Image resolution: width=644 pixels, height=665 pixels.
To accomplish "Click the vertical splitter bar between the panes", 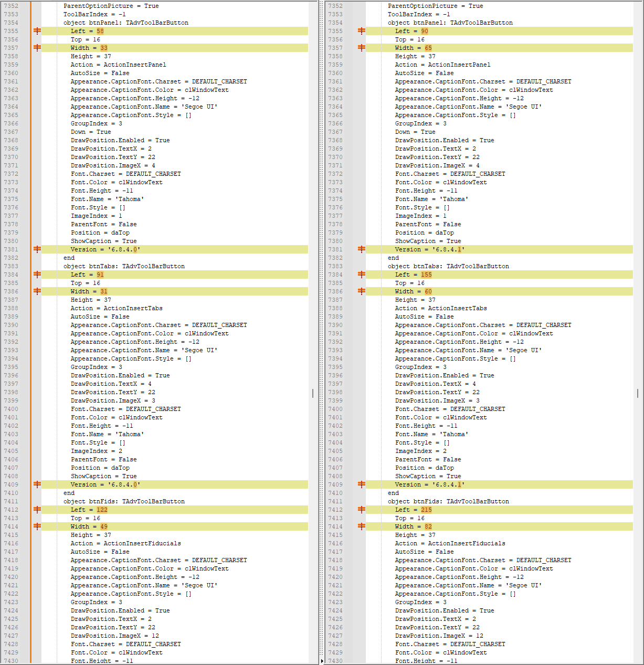I will [322, 315].
